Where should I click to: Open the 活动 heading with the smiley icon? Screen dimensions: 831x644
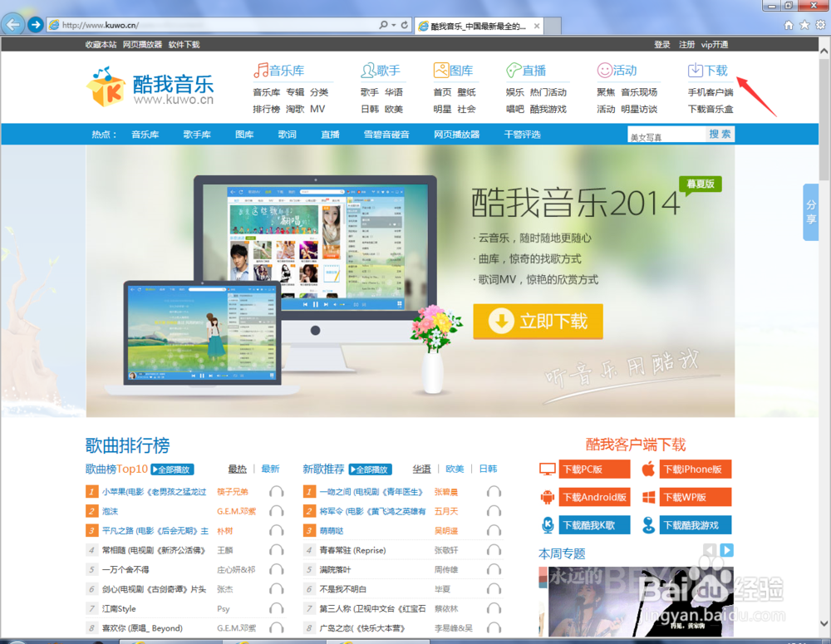617,70
